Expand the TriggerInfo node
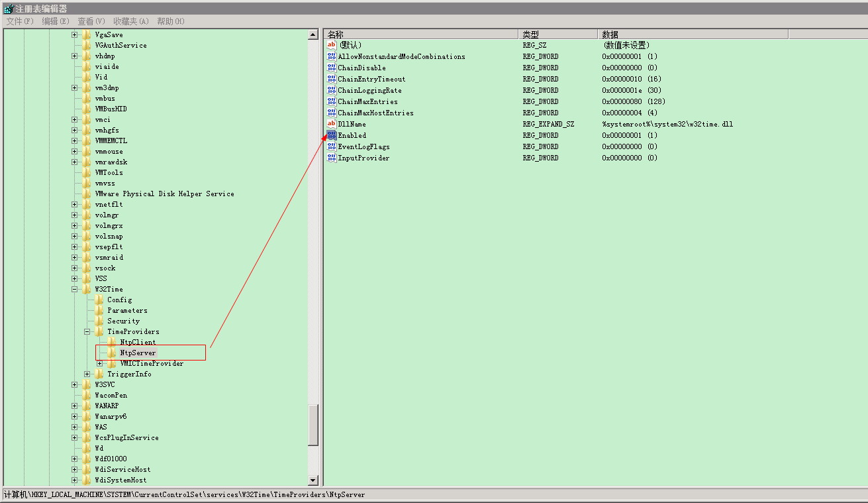 point(87,374)
